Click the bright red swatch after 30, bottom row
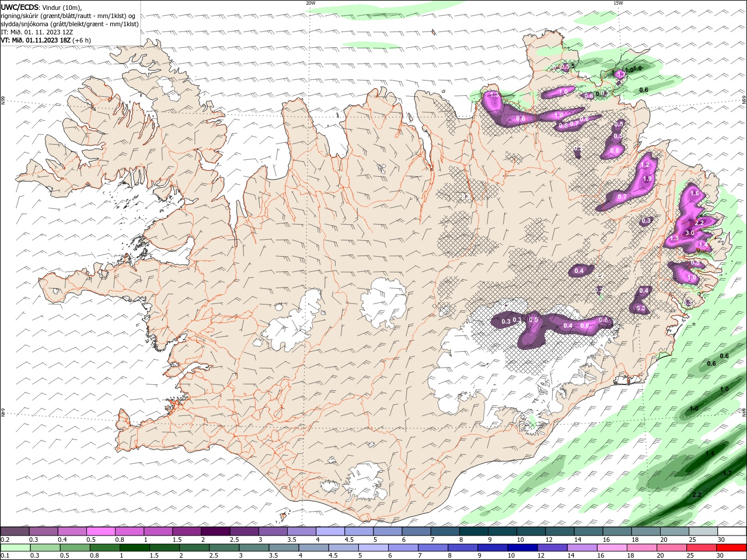This screenshot has width=747, height=560. click(x=732, y=548)
